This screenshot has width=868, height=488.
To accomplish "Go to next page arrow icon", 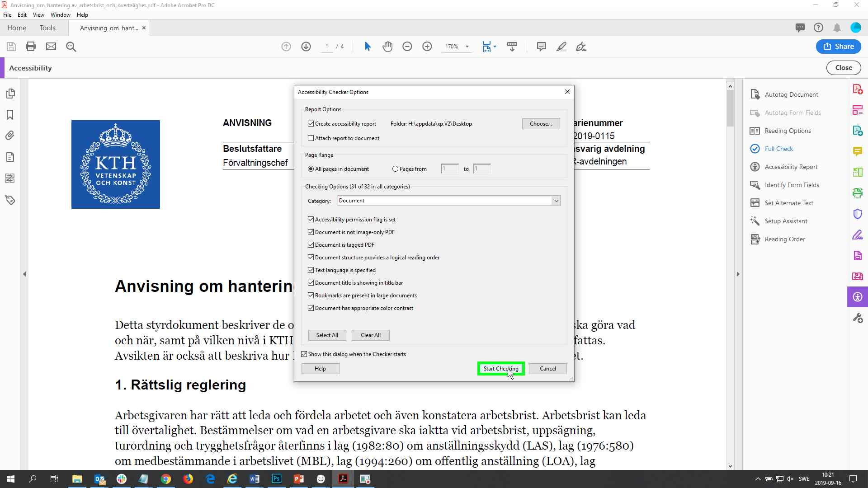I will coord(306,47).
